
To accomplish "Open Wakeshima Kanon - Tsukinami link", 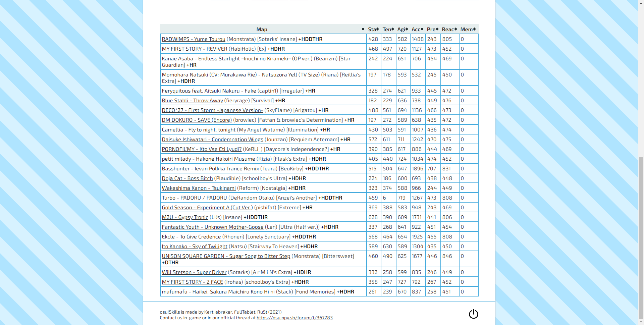I will click(199, 188).
